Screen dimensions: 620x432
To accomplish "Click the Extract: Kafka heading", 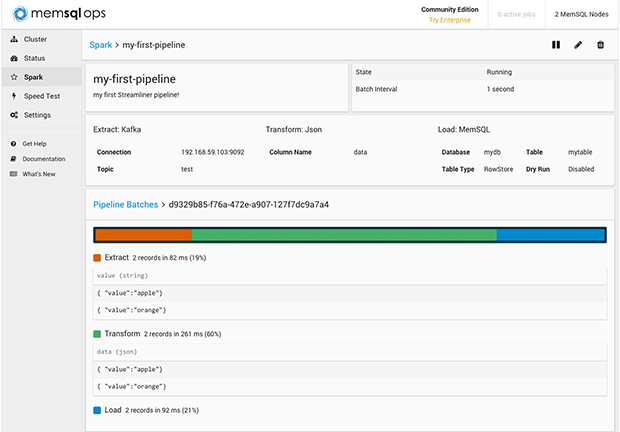I will click(x=117, y=130).
